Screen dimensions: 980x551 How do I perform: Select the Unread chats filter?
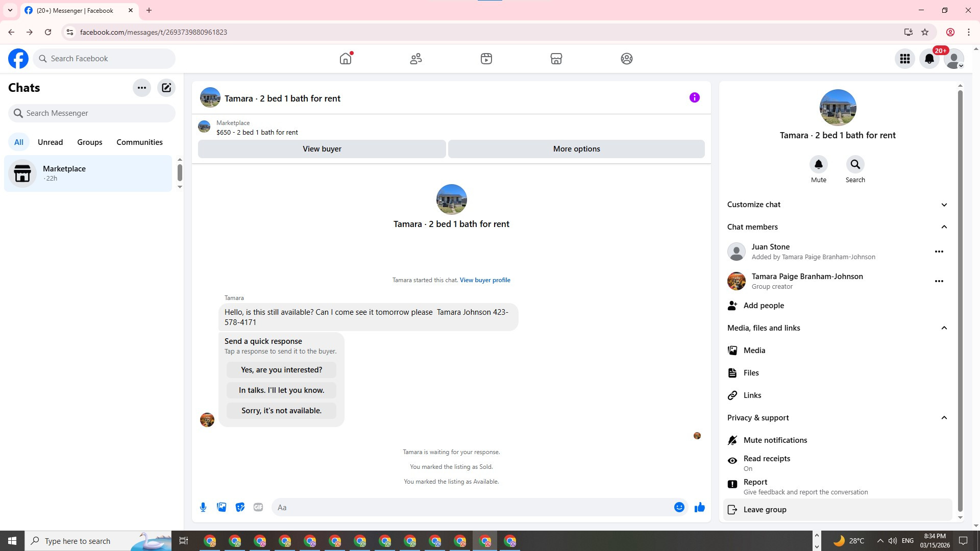51,142
